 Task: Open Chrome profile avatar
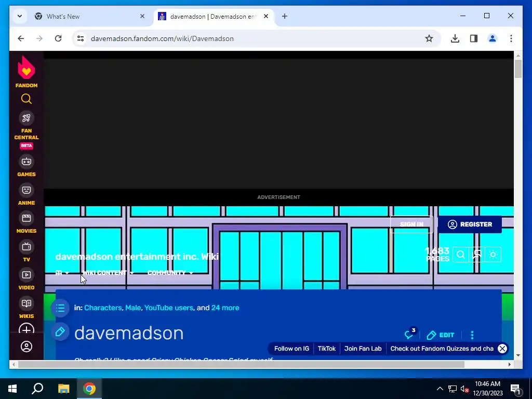[x=493, y=38]
